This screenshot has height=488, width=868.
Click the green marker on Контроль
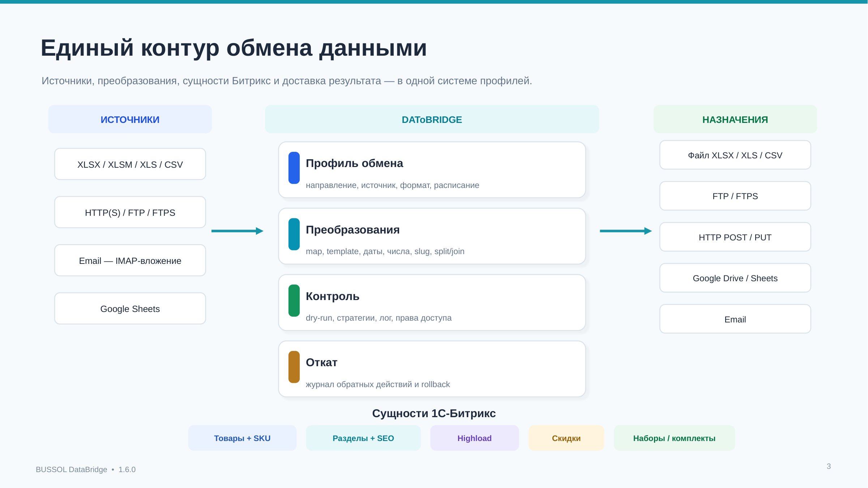point(294,300)
